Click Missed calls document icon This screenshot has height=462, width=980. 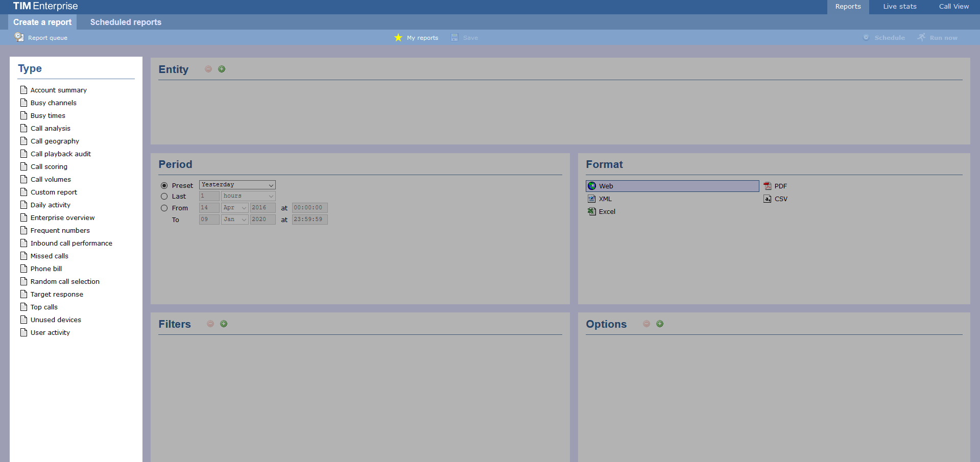coord(23,256)
